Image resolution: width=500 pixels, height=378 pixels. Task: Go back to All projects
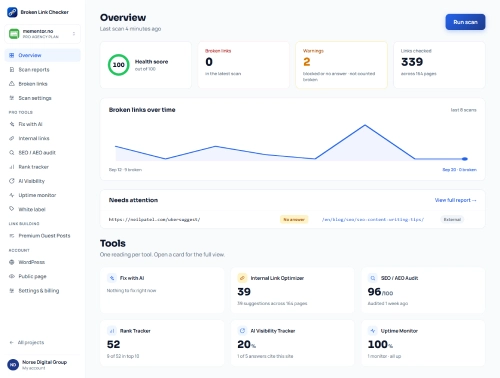pyautogui.click(x=27, y=342)
